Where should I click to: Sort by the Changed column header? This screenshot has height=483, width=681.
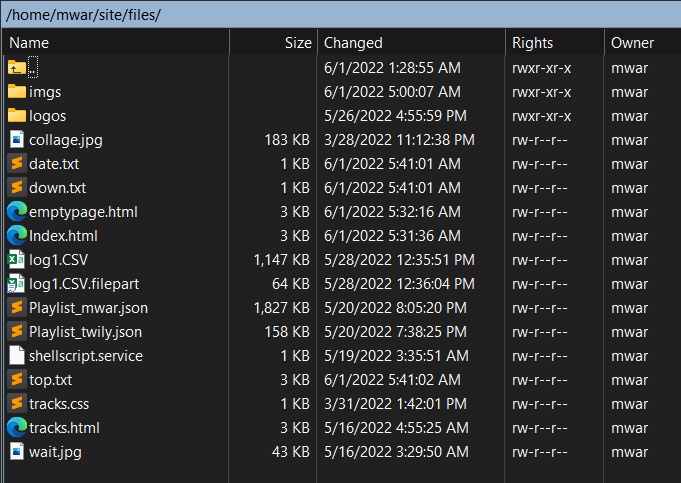click(x=353, y=43)
